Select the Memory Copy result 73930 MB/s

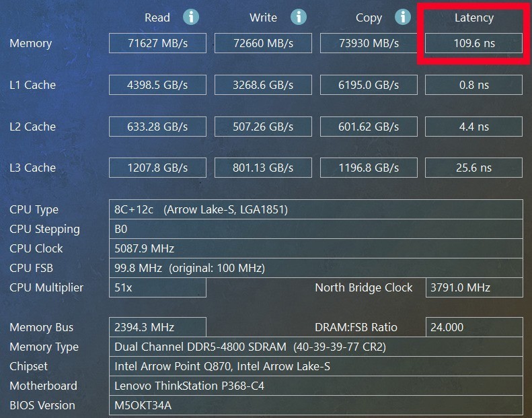[369, 44]
